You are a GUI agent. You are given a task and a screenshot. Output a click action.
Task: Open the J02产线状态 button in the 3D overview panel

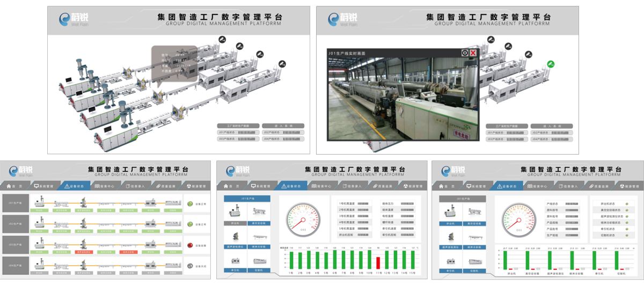pyautogui.click(x=283, y=132)
